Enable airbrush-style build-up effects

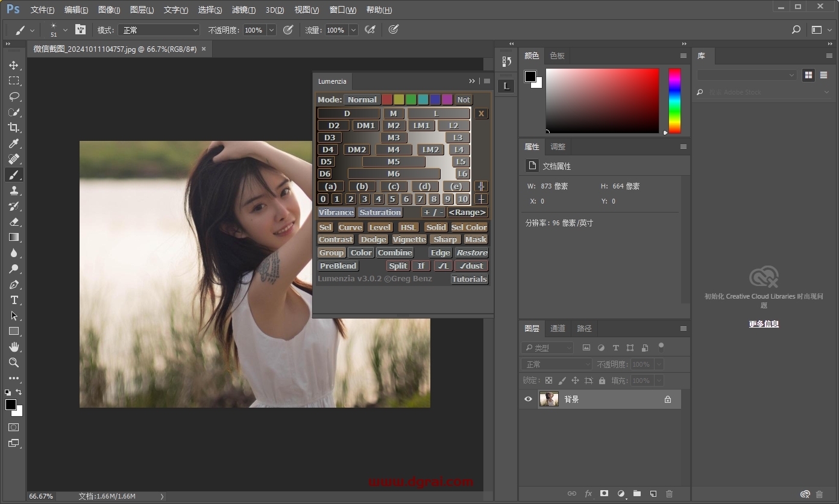pos(370,30)
